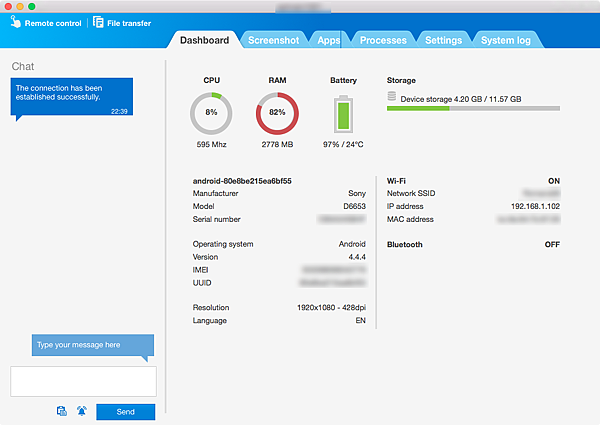Click the Language value EN

360,321
